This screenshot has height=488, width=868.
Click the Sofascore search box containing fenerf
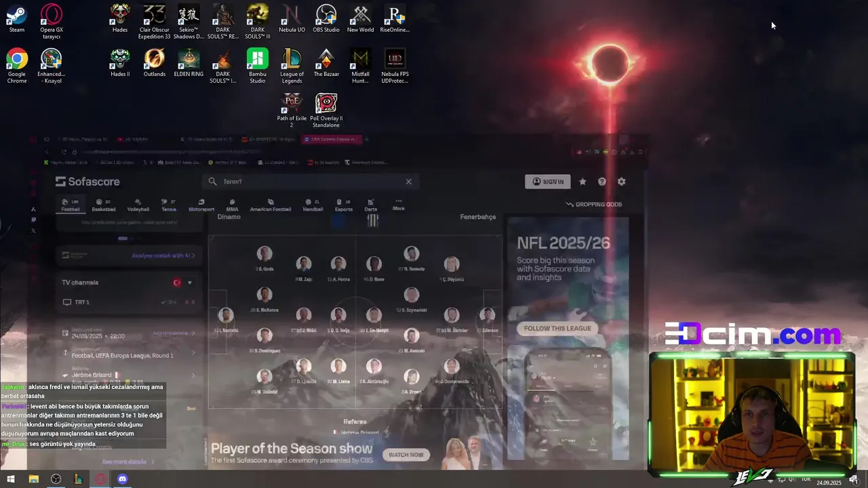click(x=310, y=182)
